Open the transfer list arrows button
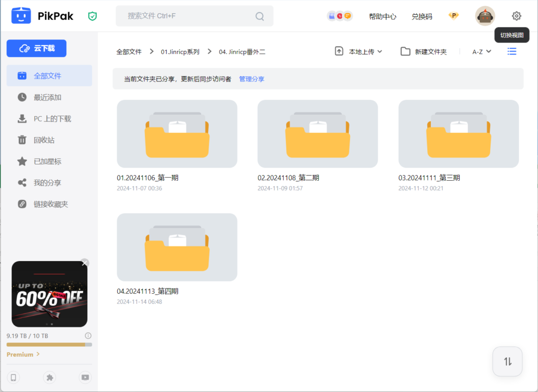 tap(508, 362)
